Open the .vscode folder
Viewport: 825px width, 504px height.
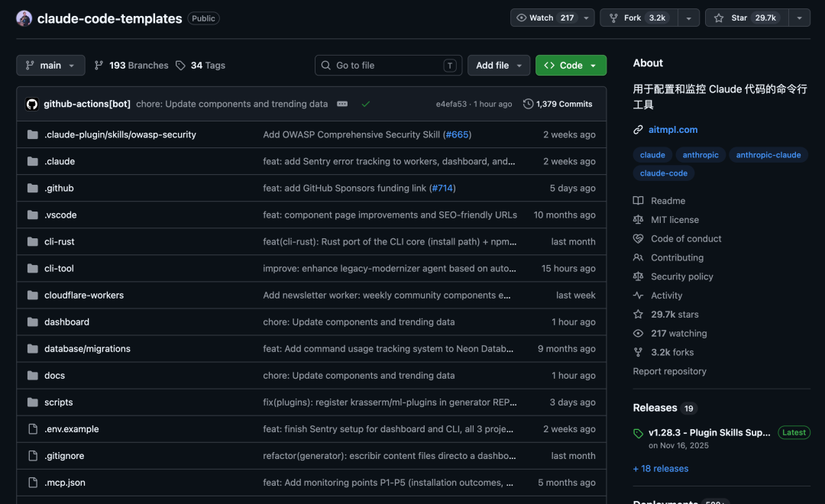pos(60,215)
